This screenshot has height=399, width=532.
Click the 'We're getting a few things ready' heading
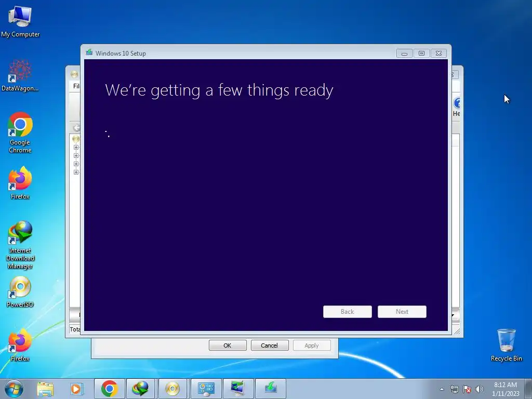tap(219, 90)
